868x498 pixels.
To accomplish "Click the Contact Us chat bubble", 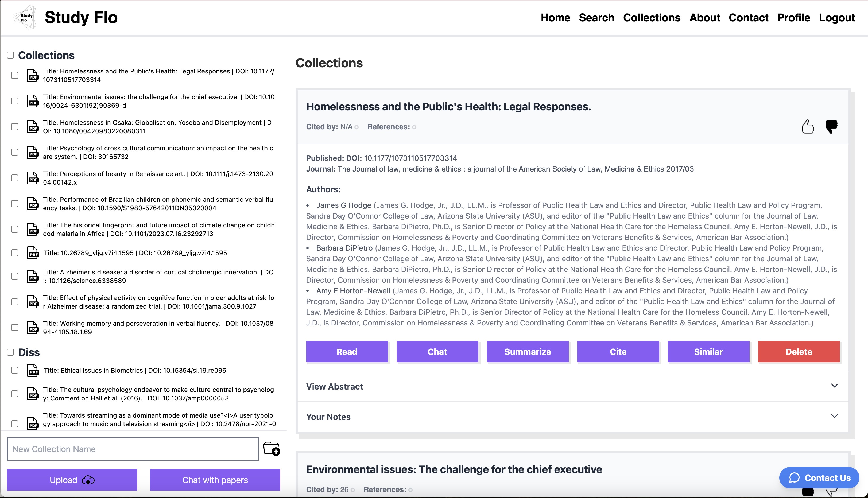I will 819,478.
